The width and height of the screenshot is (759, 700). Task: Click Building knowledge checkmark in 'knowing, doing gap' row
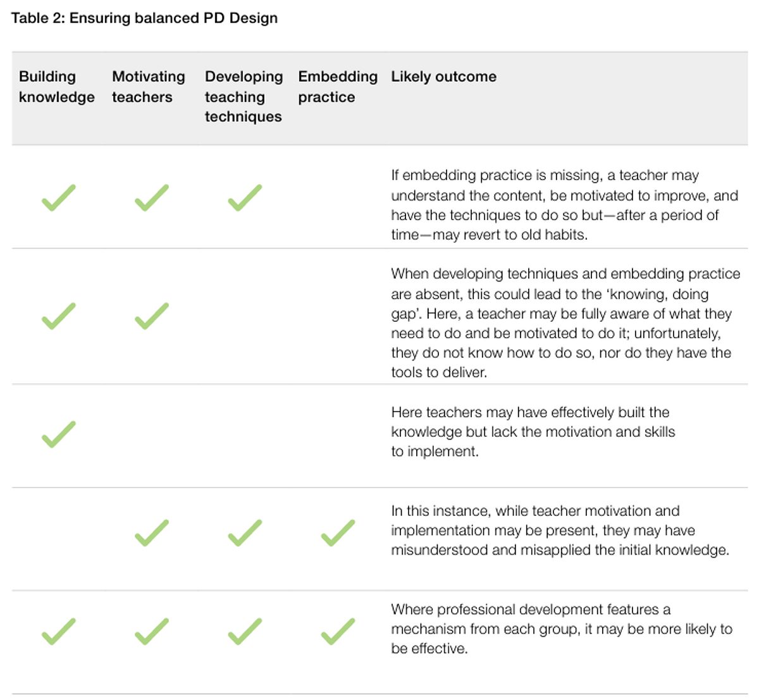tap(58, 316)
